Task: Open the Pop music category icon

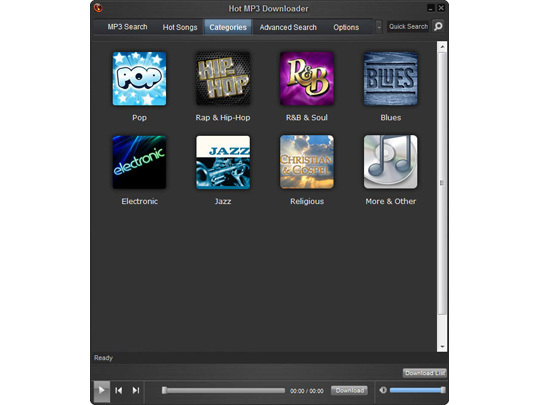Action: [139, 79]
